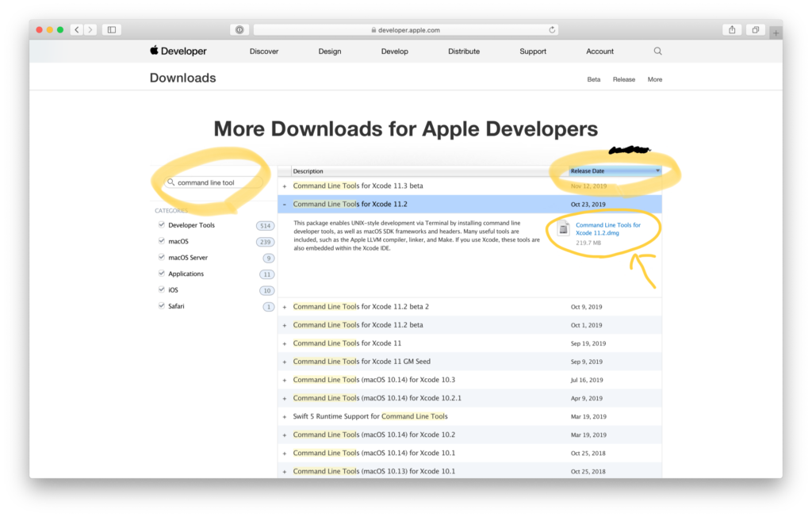812x517 pixels.
Task: Expand Swift 5 Runtime Support row
Action: click(x=285, y=416)
